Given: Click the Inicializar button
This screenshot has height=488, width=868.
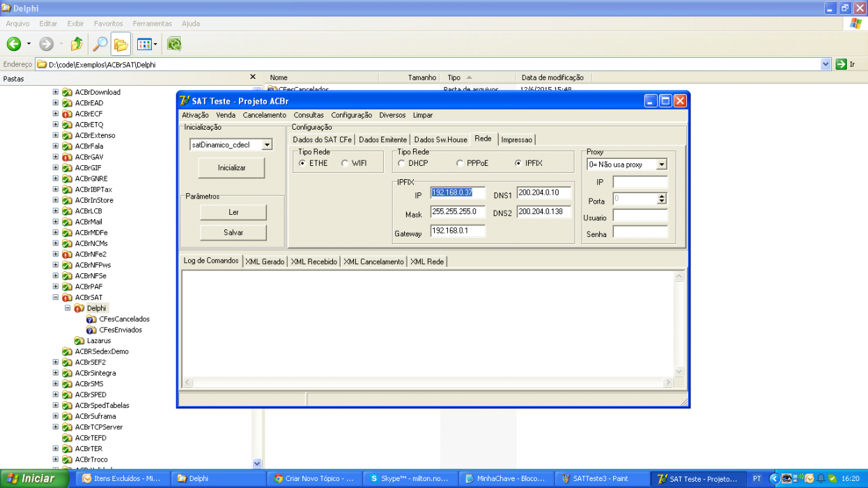Looking at the screenshot, I should click(231, 168).
